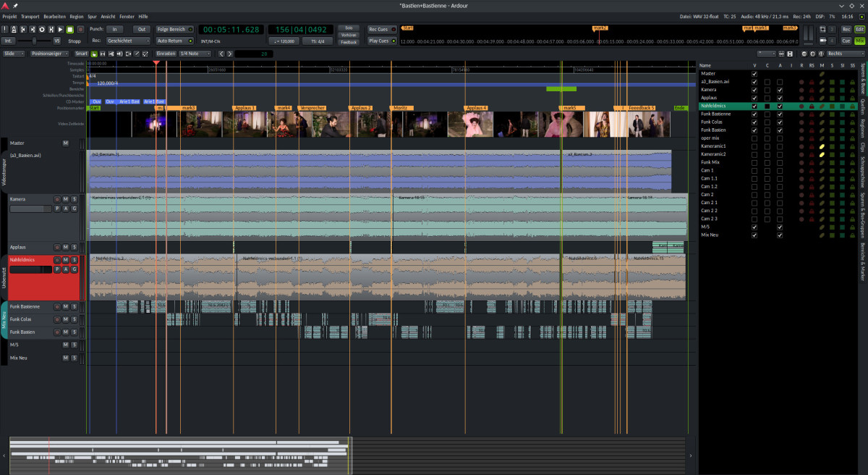
Task: Click the Punch Out button
Action: click(x=142, y=29)
